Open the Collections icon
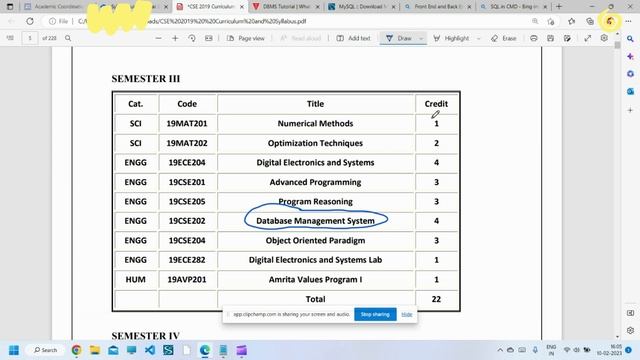 [590, 21]
